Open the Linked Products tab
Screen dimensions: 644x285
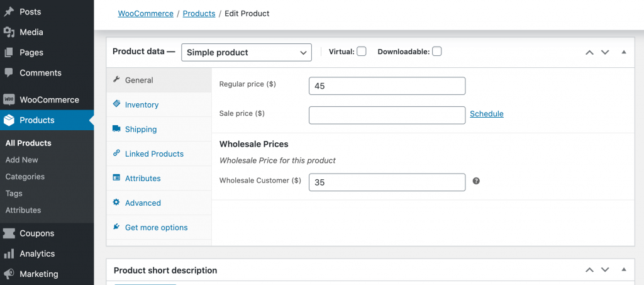(159, 154)
